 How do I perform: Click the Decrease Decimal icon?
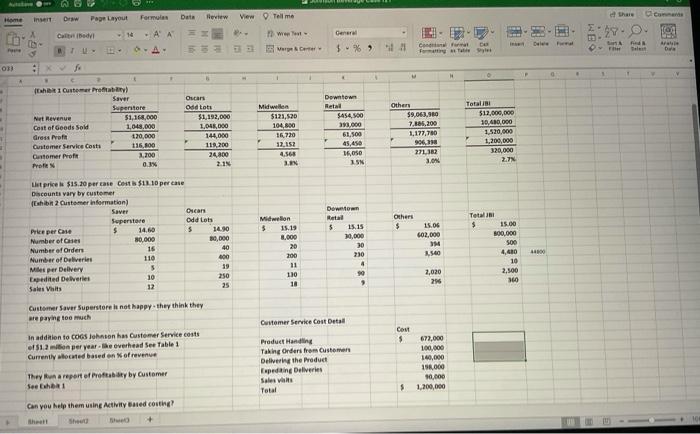(x=402, y=48)
